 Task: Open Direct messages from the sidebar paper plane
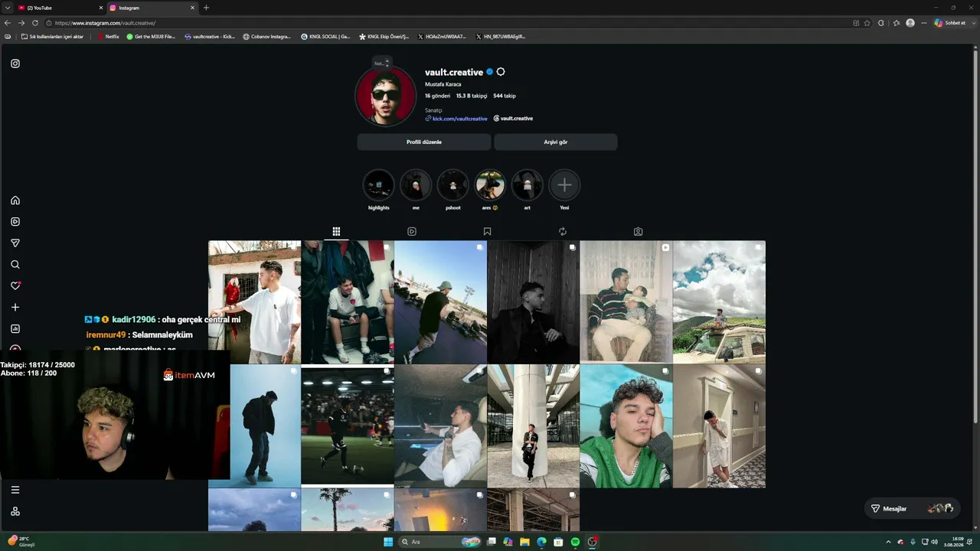(x=15, y=243)
